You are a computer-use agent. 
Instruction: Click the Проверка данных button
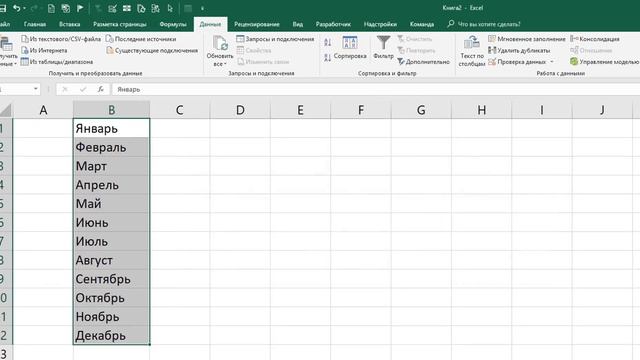coord(517,62)
